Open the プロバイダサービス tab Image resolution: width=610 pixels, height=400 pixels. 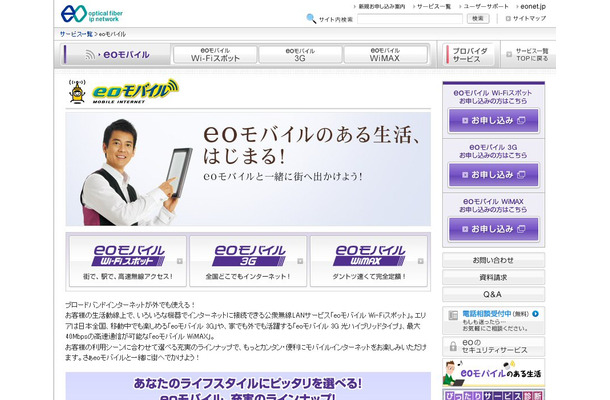pyautogui.click(x=468, y=54)
